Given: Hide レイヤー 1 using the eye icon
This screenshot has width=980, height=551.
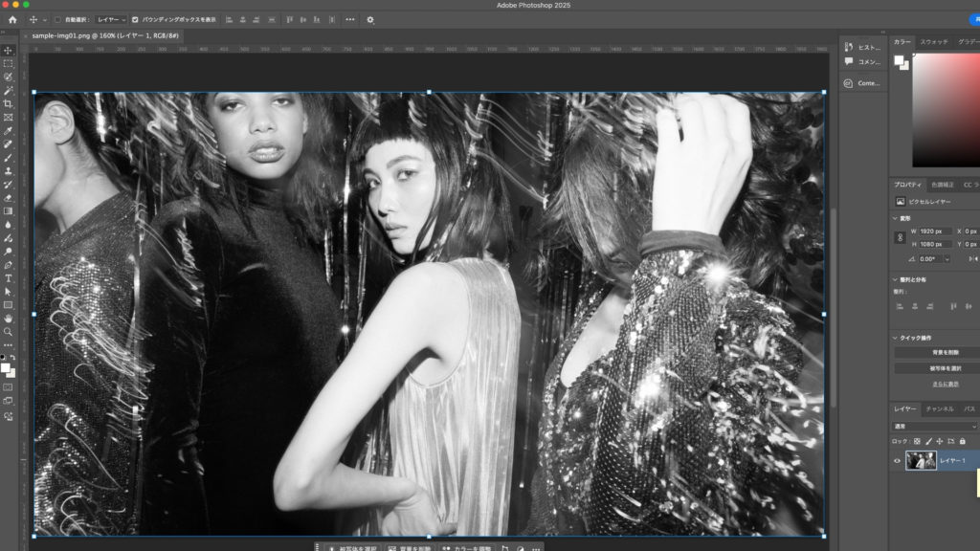Looking at the screenshot, I should (897, 461).
